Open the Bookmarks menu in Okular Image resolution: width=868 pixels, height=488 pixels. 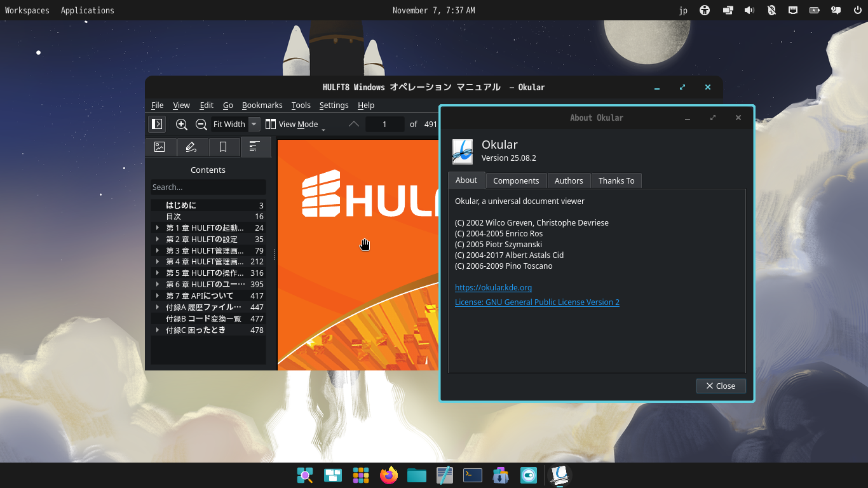[x=262, y=105]
